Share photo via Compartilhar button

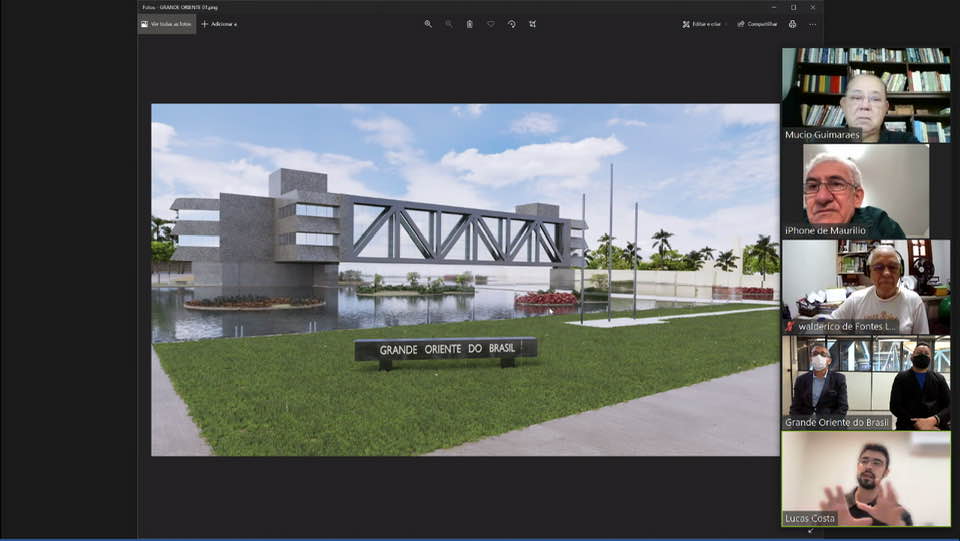point(757,24)
